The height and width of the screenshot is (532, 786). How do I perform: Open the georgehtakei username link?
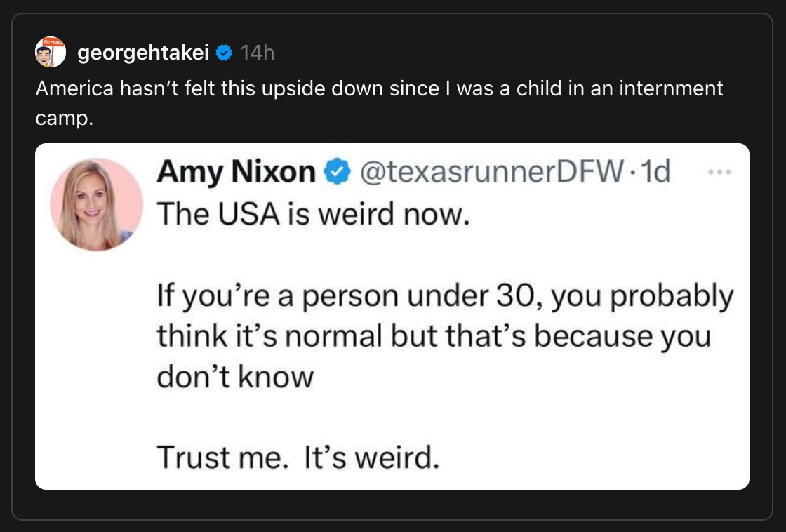point(143,53)
